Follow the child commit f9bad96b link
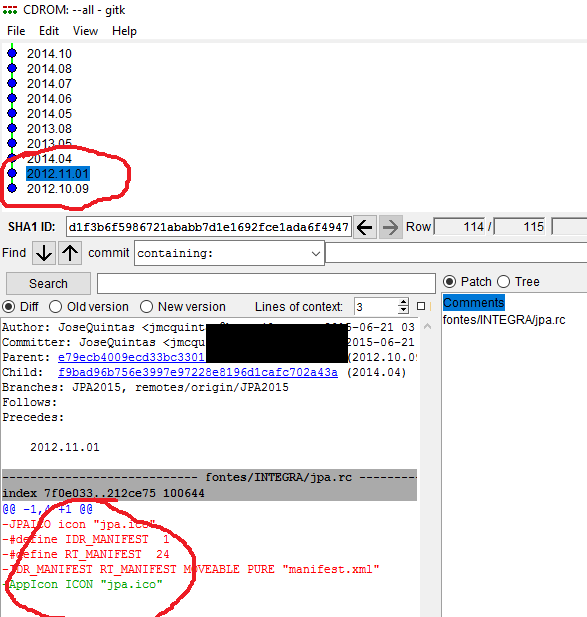Image resolution: width=587 pixels, height=617 pixels. (x=198, y=372)
